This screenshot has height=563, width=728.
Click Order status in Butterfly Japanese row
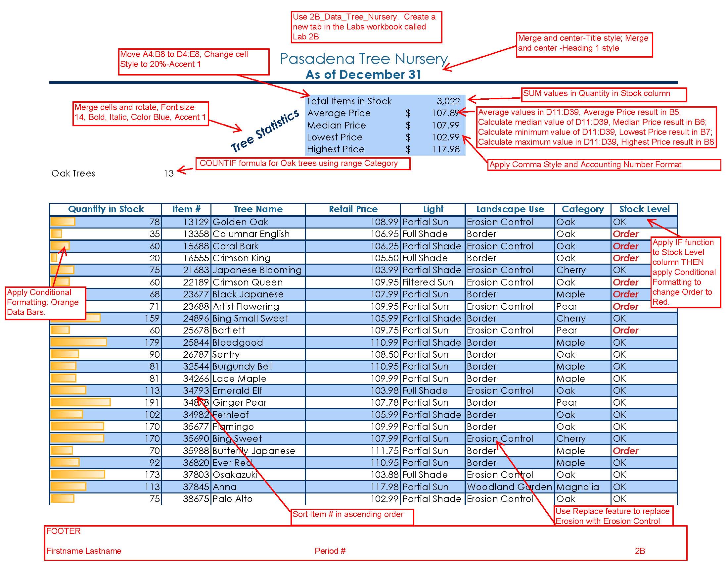[x=644, y=451]
